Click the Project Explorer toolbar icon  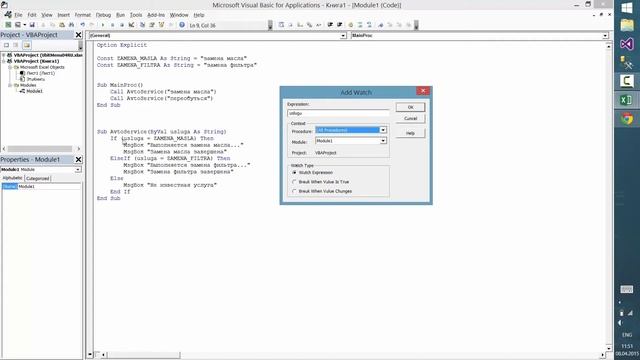point(142,25)
